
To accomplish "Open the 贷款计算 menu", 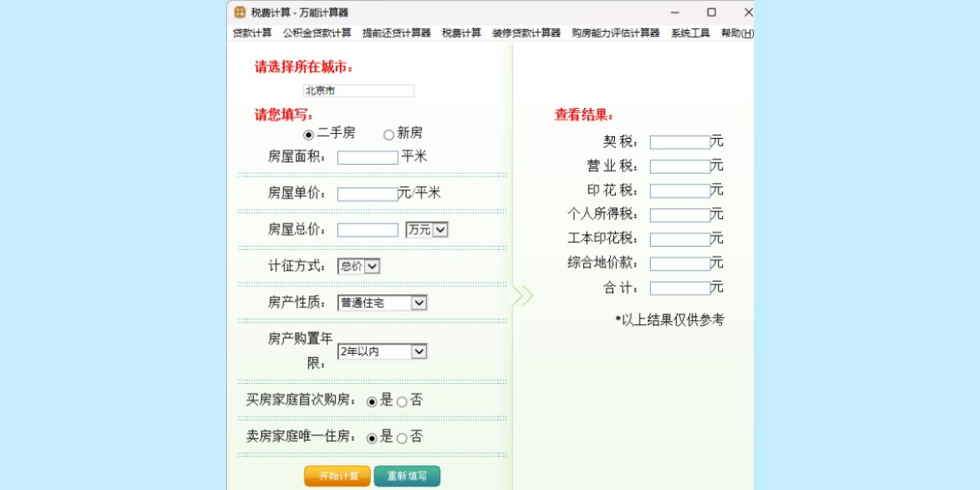I will tap(252, 33).
